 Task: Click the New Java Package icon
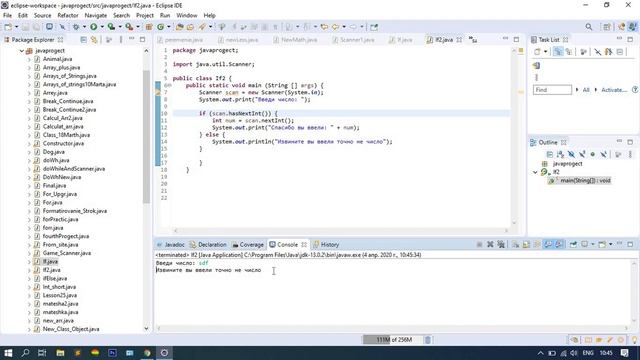(x=149, y=27)
